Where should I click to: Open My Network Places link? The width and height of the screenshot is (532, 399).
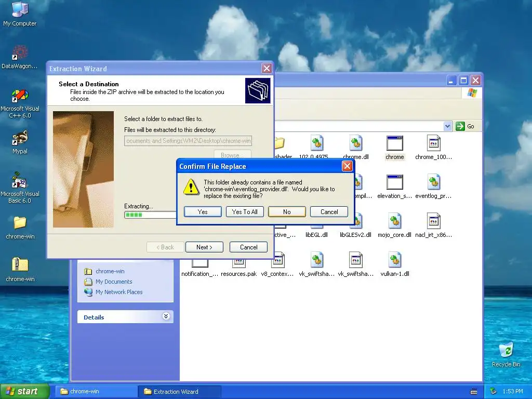pyautogui.click(x=119, y=292)
